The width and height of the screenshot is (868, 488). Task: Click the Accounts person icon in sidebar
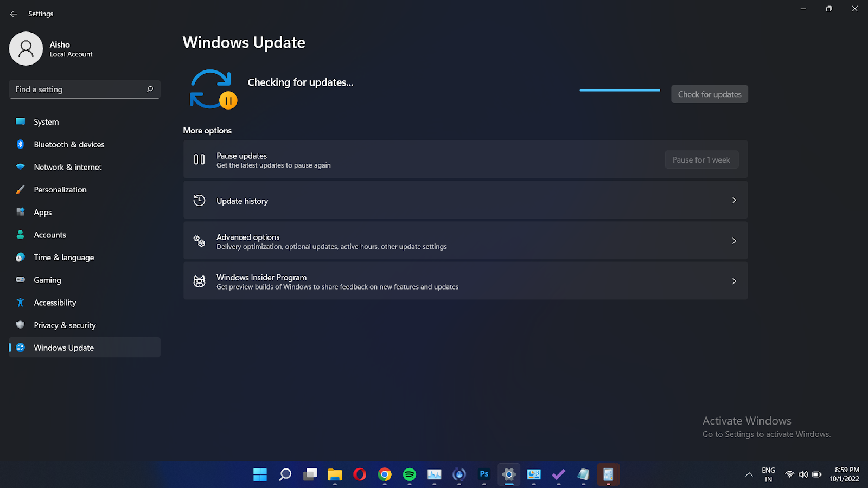(21, 235)
